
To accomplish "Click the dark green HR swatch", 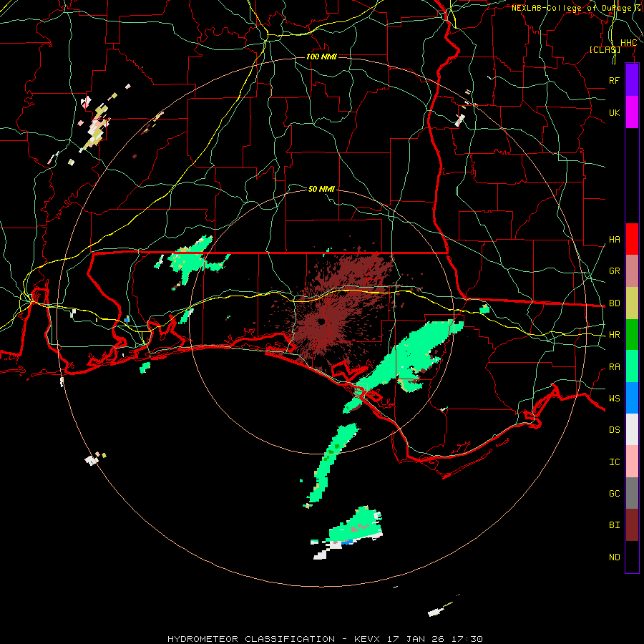I will click(632, 335).
